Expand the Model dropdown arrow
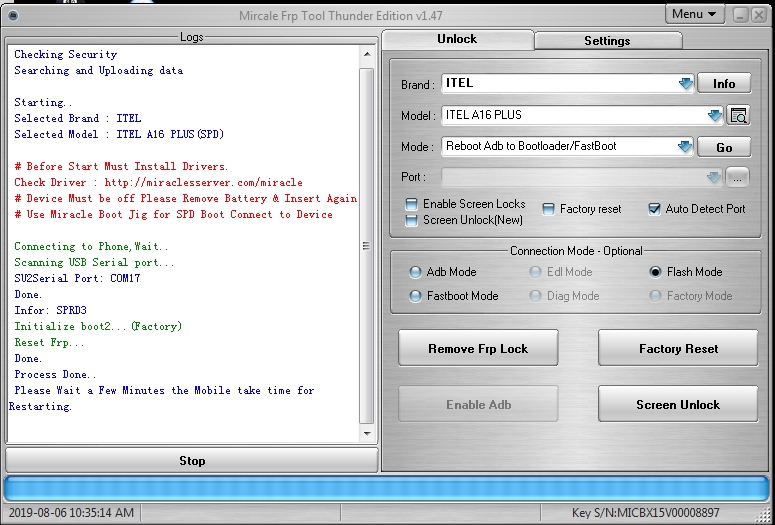Screen dimensions: 775x525 715,116
